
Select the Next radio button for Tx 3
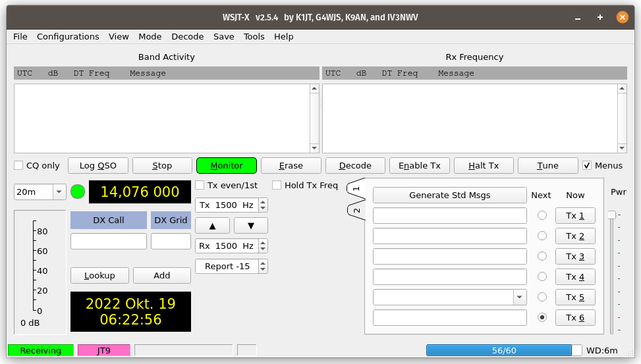[542, 256]
